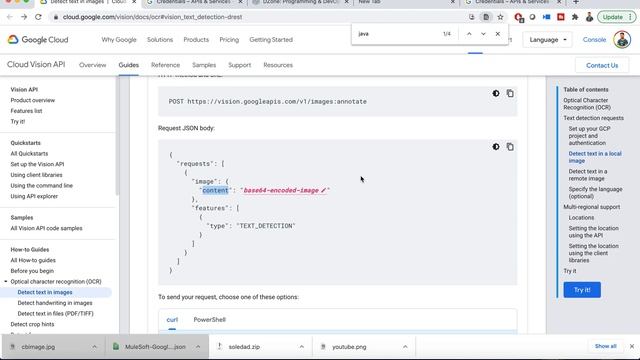
Task: Click the left sidebar scrollbar
Action: pos(117,135)
